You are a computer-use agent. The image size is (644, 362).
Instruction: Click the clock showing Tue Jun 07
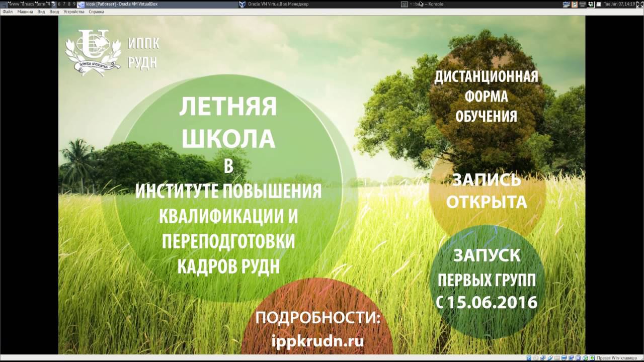(619, 4)
